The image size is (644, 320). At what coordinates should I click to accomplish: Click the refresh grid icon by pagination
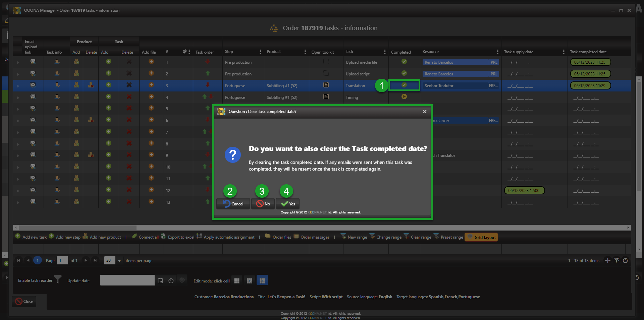pyautogui.click(x=625, y=261)
